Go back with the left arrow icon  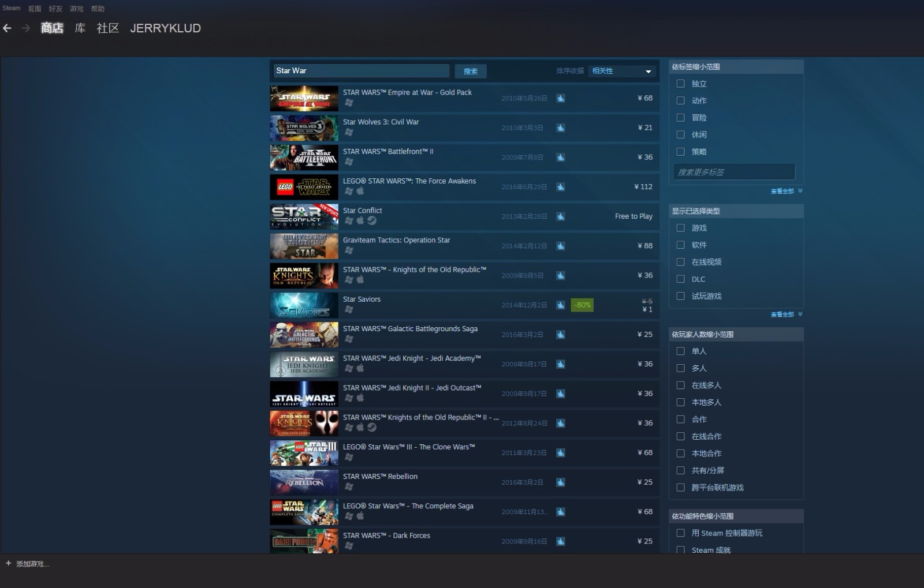coord(7,28)
